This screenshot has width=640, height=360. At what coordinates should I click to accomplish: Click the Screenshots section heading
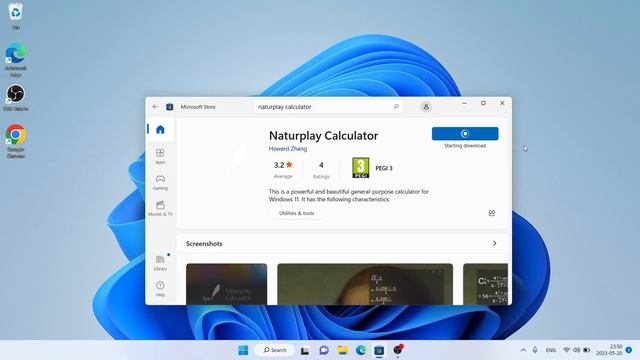click(x=204, y=244)
